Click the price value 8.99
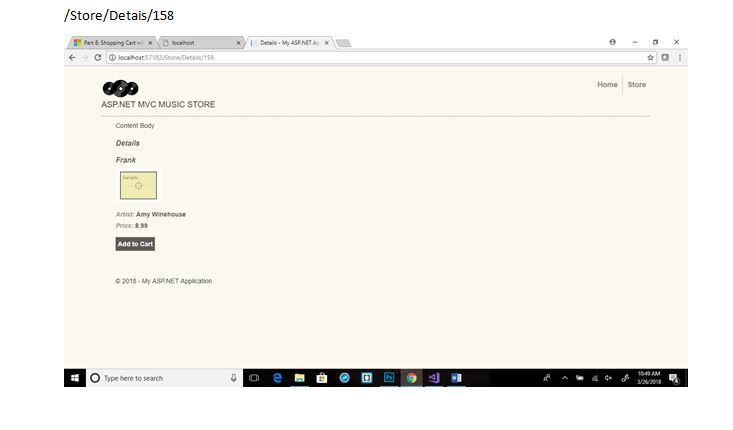Viewport: 733px width, 430px height. 141,226
